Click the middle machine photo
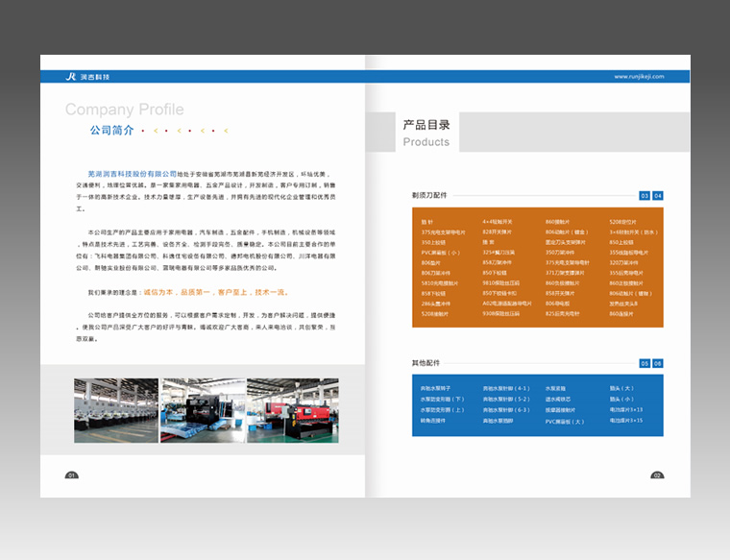The width and height of the screenshot is (730, 560). [203, 410]
